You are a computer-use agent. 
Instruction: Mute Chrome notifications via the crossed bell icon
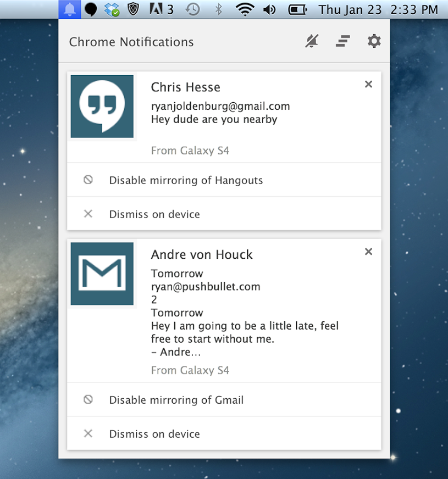(x=311, y=41)
